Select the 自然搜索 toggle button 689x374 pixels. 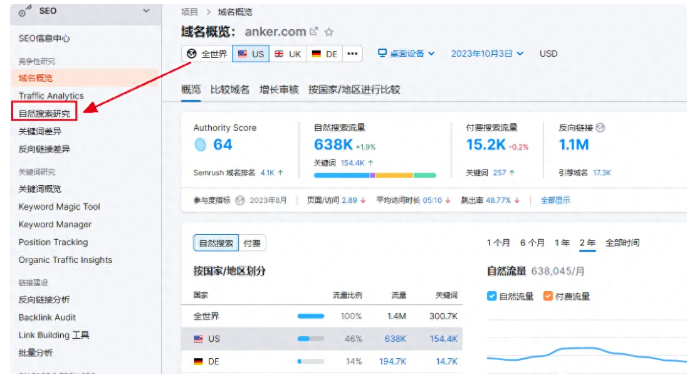point(216,243)
